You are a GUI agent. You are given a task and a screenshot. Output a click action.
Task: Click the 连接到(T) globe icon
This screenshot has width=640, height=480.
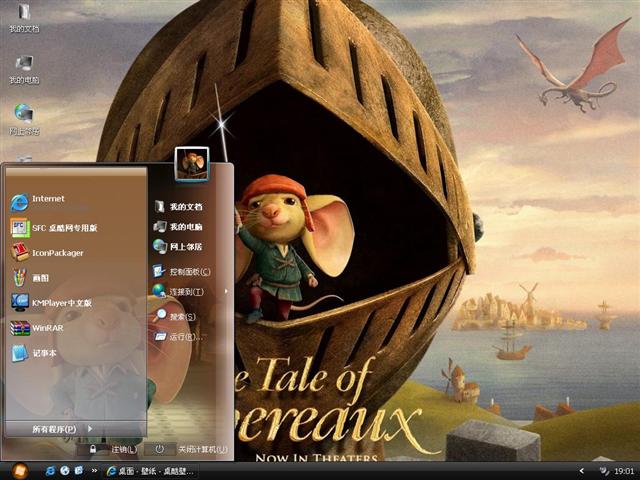click(159, 291)
